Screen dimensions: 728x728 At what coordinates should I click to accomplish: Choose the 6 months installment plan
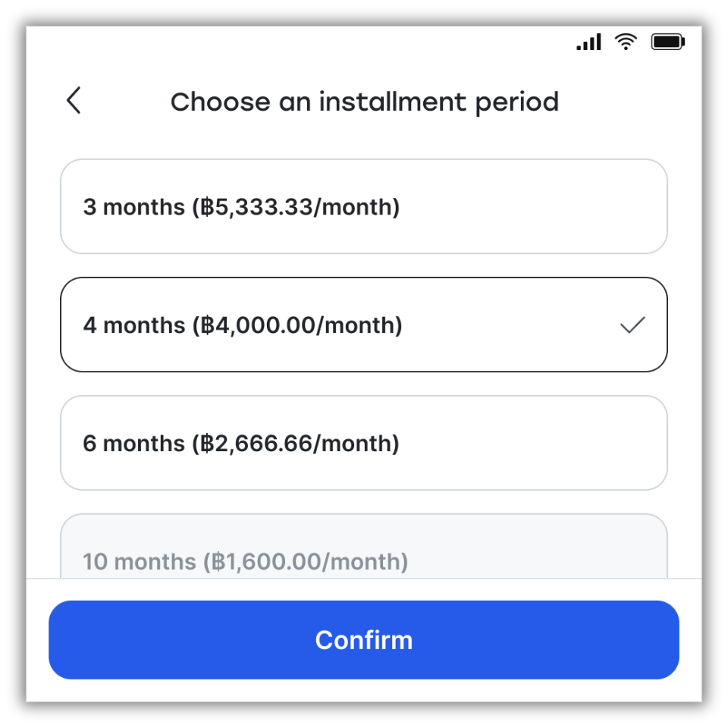click(363, 443)
